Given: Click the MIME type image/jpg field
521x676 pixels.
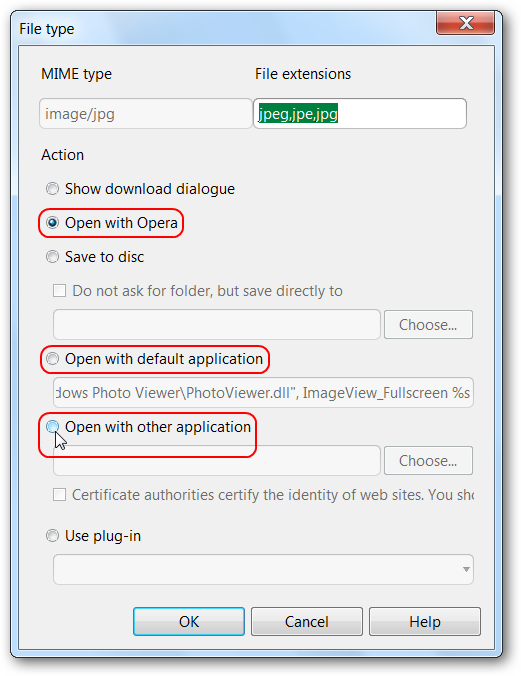Looking at the screenshot, I should [x=146, y=114].
